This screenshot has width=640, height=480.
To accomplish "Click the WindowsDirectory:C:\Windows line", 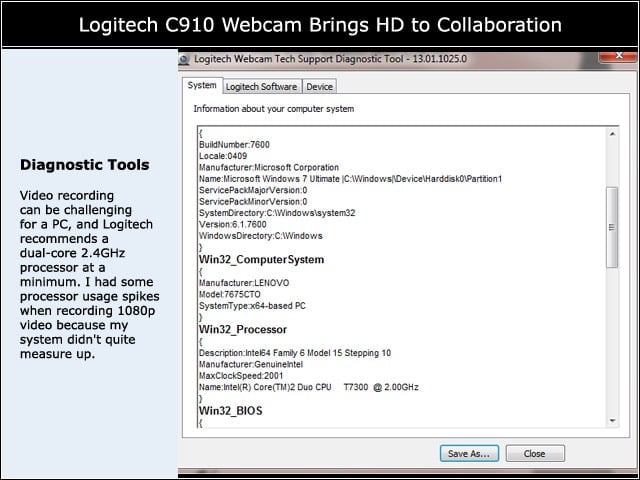I will click(261, 236).
